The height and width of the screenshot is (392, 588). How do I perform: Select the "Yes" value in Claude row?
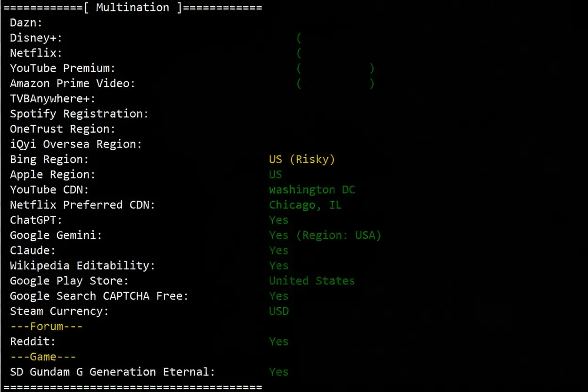pos(279,250)
